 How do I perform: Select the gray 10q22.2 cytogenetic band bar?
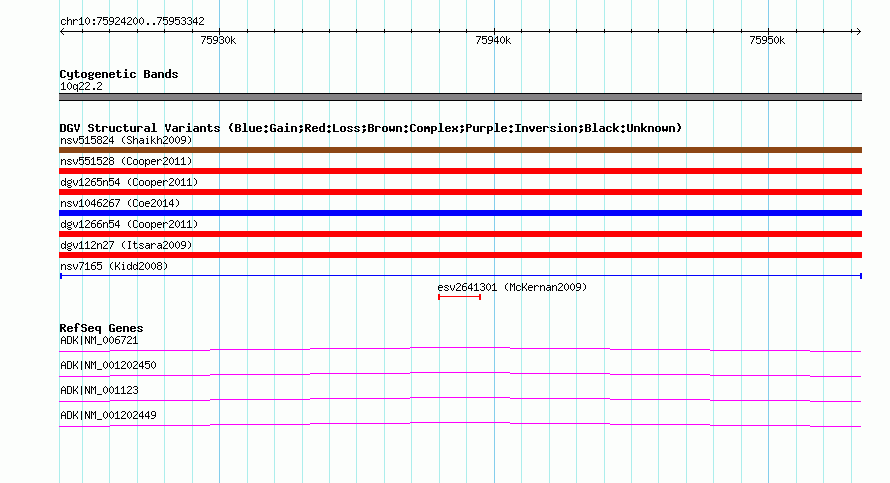point(460,97)
